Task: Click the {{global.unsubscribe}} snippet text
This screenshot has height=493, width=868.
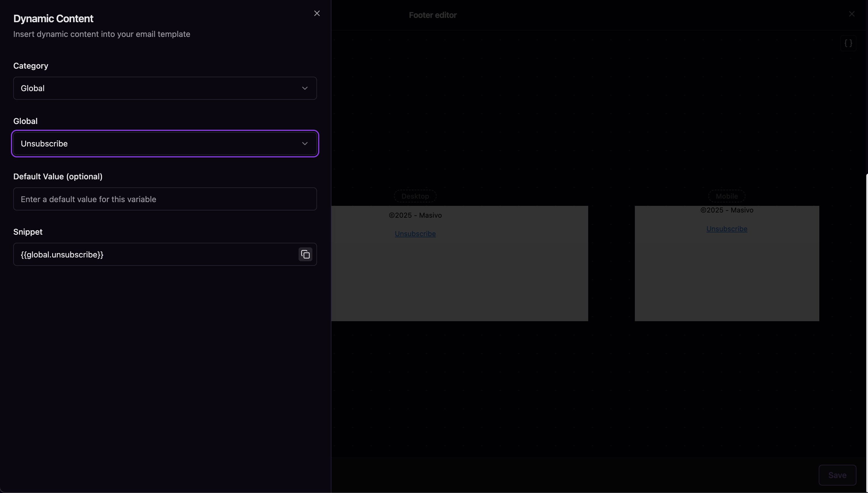Action: 62,255
